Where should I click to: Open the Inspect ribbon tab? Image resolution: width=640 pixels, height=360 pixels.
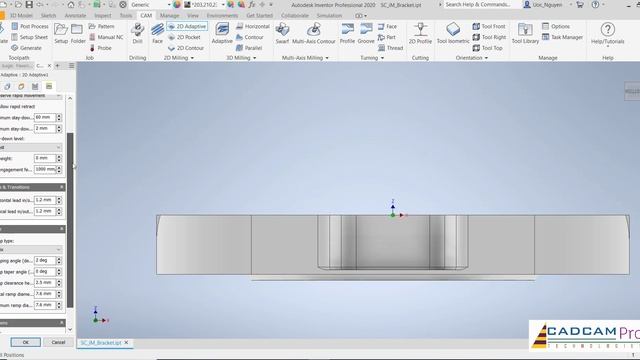(102, 16)
